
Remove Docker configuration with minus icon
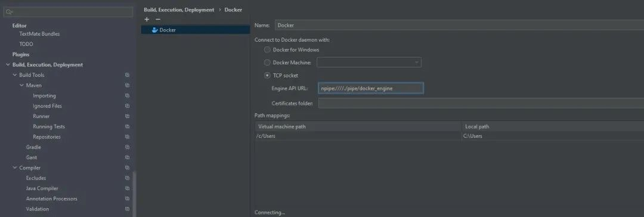point(157,19)
